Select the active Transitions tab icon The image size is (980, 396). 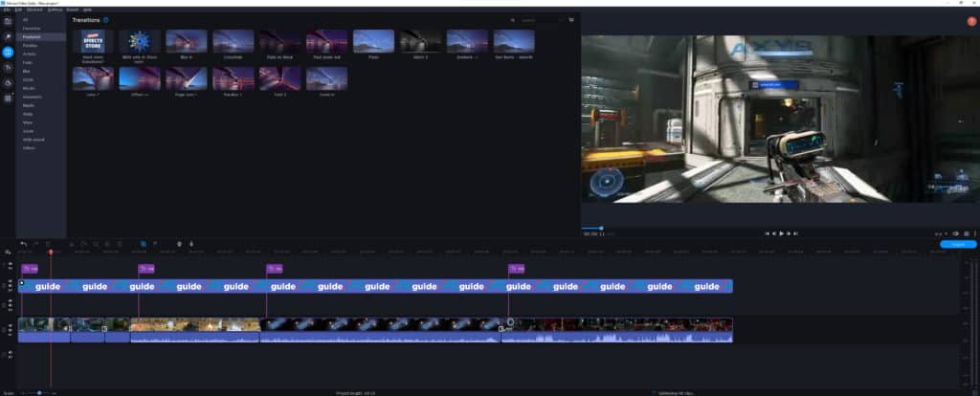[x=8, y=53]
